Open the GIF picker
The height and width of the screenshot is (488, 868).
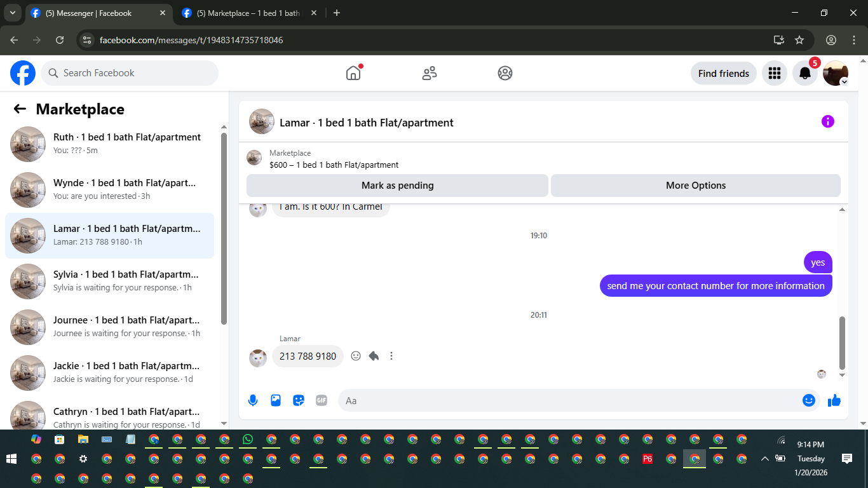[322, 400]
